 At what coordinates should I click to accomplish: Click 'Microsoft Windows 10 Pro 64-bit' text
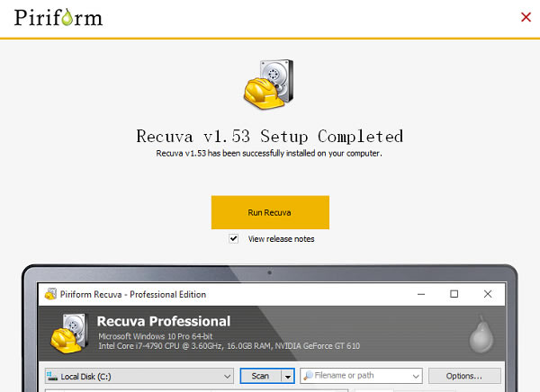(156, 336)
